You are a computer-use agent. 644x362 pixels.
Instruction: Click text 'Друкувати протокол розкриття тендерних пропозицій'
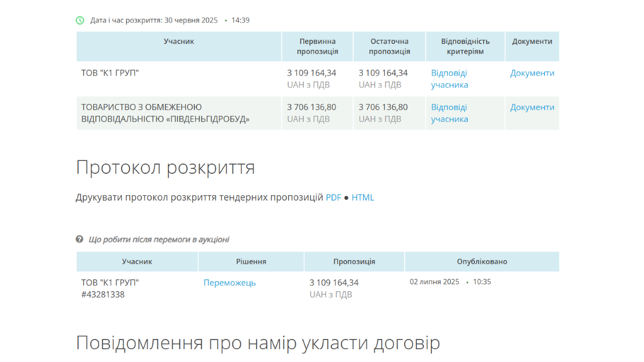[200, 197]
